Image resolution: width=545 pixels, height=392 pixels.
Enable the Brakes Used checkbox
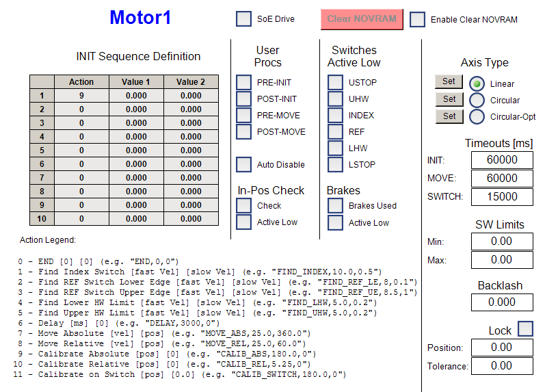336,205
